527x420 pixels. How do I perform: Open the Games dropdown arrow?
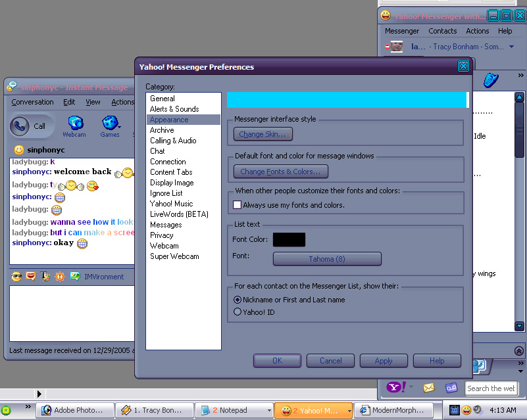pos(119,127)
